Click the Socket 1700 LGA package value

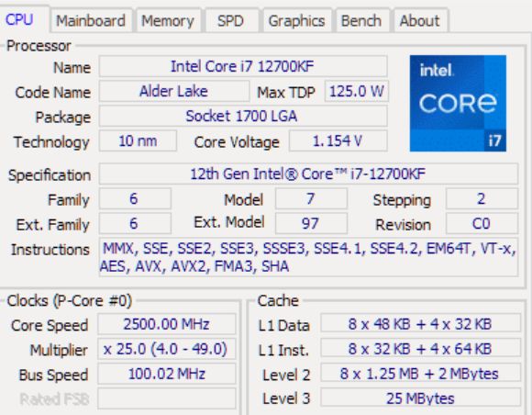(243, 117)
